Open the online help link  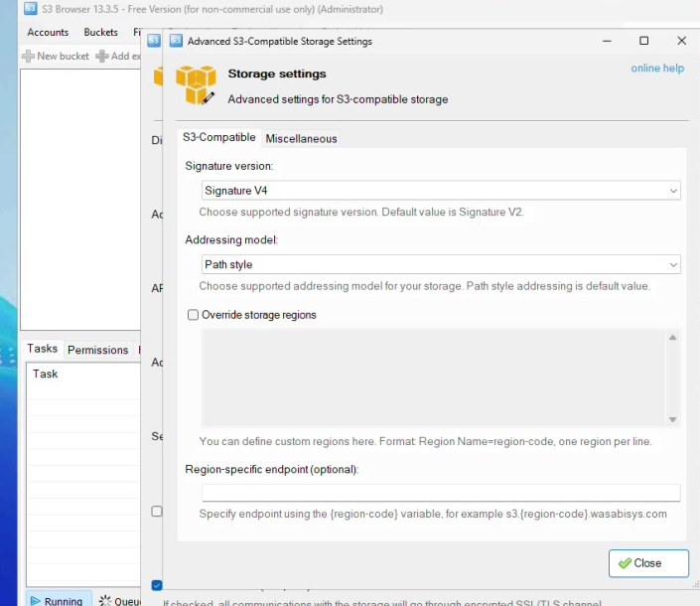pyautogui.click(x=657, y=69)
